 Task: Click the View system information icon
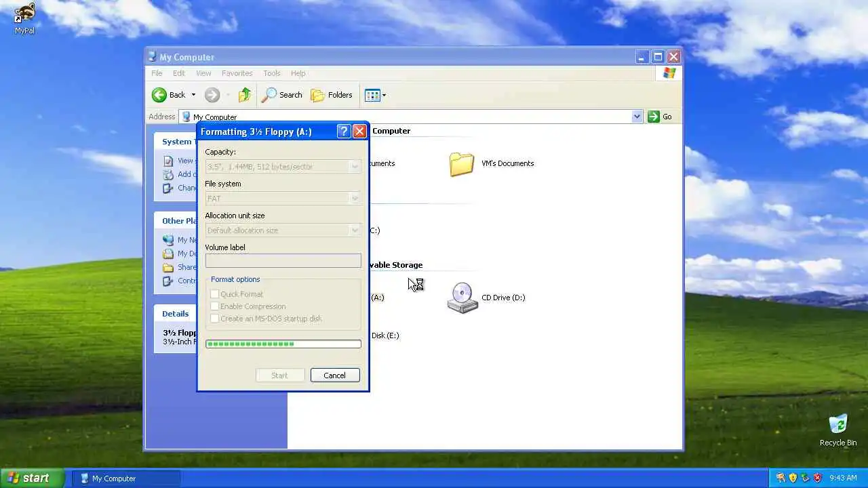[x=168, y=161]
